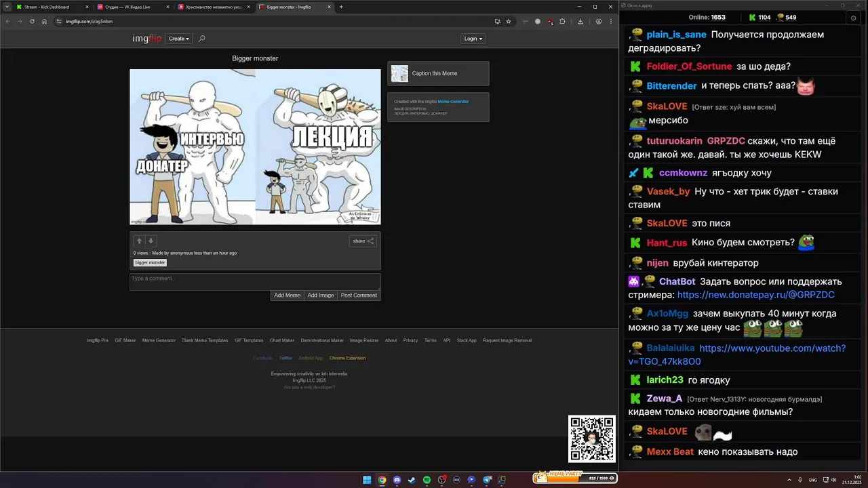This screenshot has width=868, height=488.
Task: Click the bigger monster tag
Action: click(150, 262)
